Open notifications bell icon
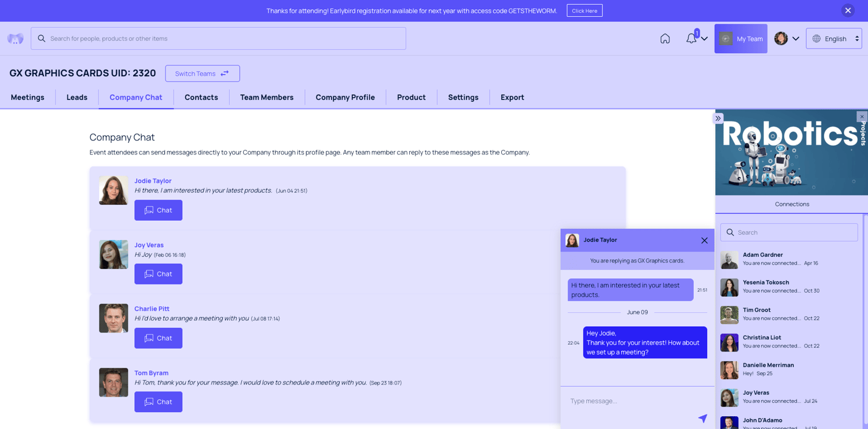Screen dimensions: 868x429 [692, 39]
